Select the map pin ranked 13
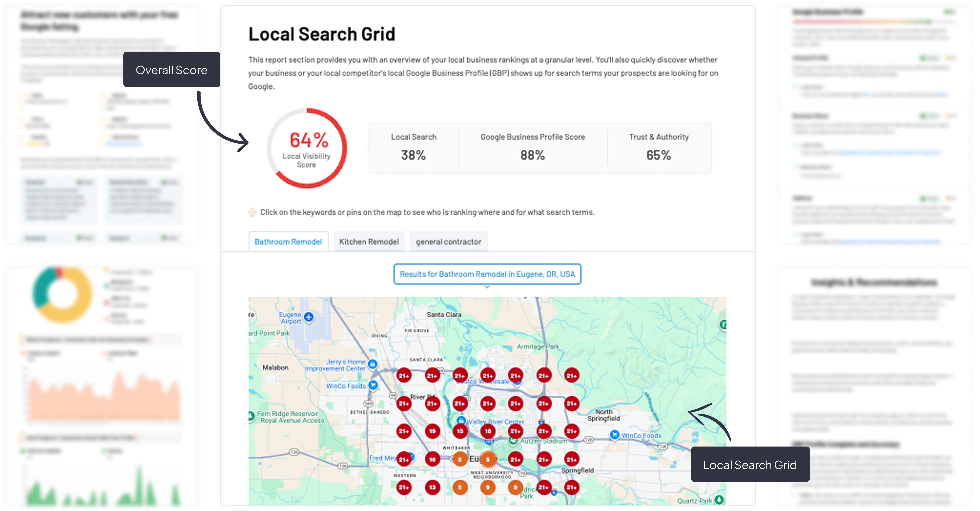The image size is (980, 511). 432,487
